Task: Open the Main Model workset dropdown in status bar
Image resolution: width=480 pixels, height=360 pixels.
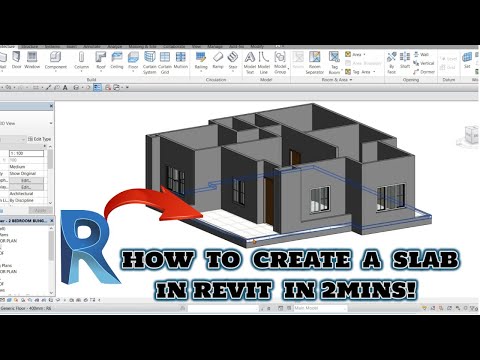Action: point(320,308)
